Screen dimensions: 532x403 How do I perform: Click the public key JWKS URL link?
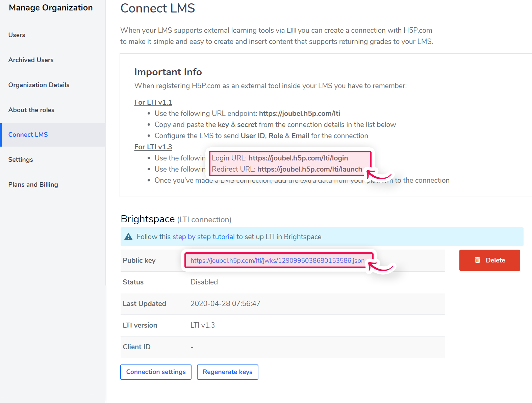[x=277, y=260]
